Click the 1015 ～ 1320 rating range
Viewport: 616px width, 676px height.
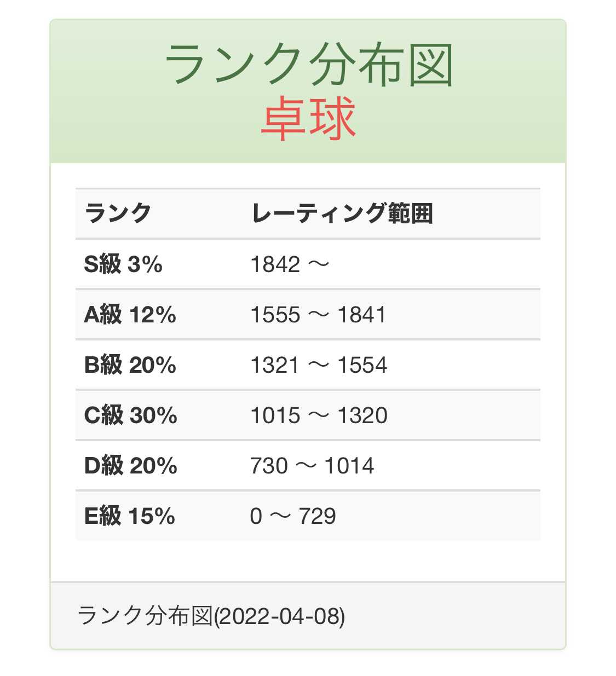pos(319,415)
